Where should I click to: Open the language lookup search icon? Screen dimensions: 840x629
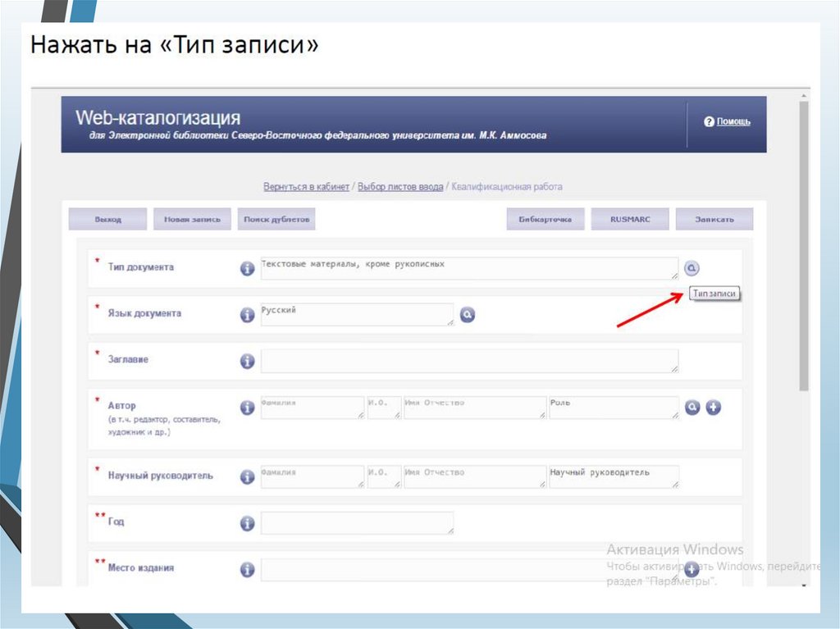click(467, 315)
